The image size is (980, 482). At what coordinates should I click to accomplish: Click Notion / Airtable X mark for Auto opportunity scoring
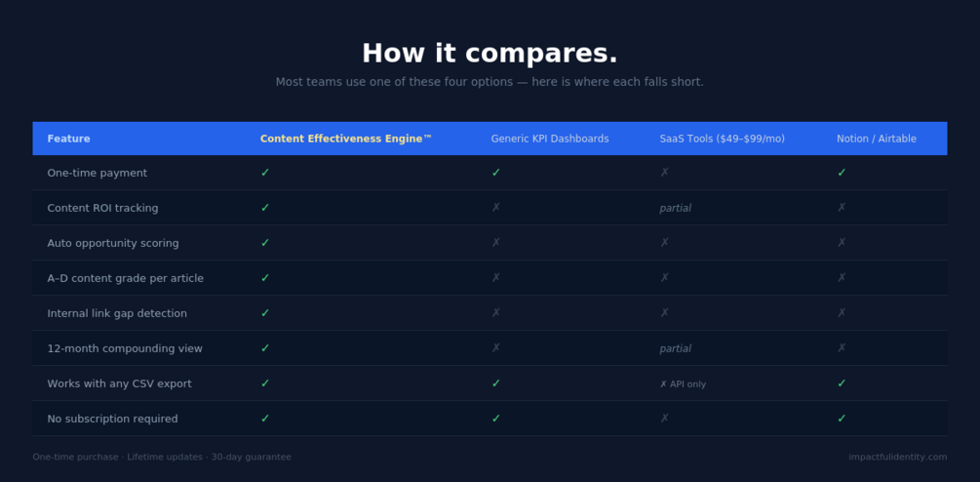842,243
